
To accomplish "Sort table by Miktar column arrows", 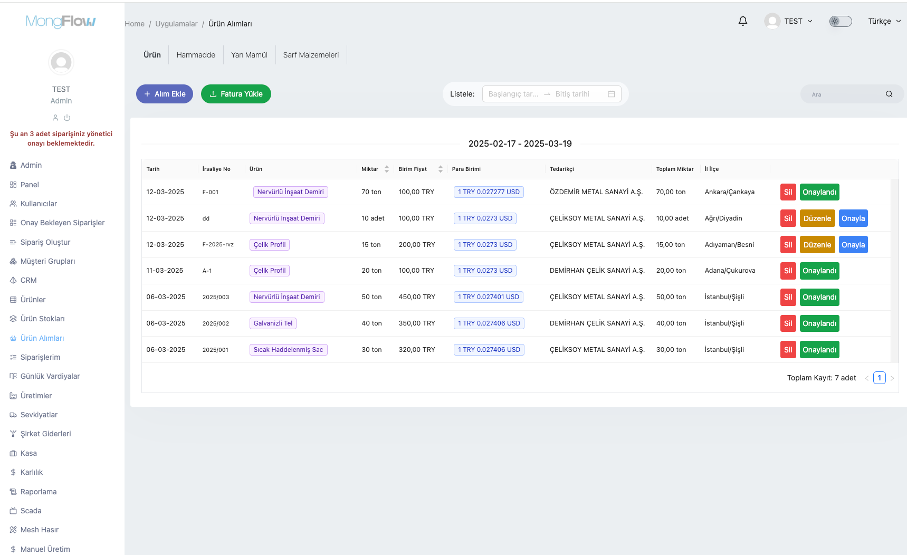I will [x=386, y=169].
